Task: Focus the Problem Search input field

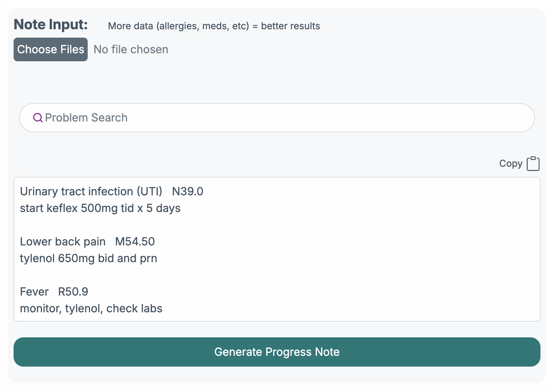Action: point(278,118)
